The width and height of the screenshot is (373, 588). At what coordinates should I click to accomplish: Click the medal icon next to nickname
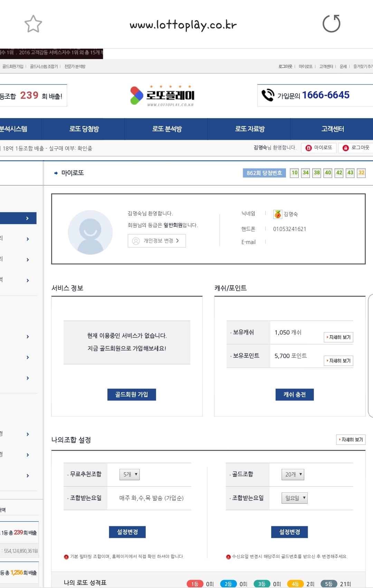(278, 214)
